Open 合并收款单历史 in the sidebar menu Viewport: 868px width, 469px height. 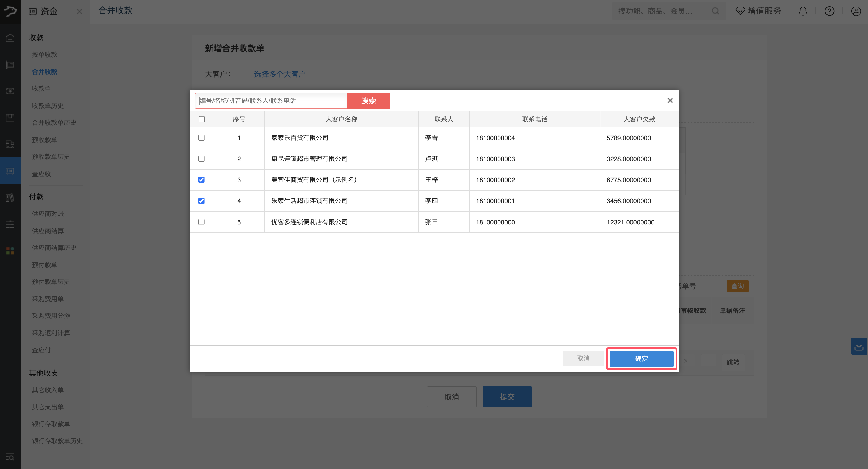click(54, 123)
